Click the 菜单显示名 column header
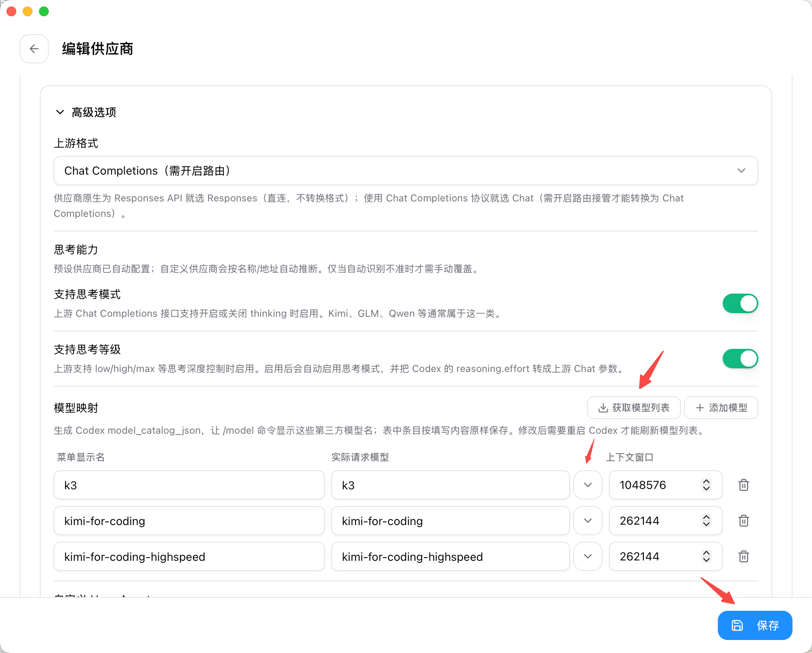The width and height of the screenshot is (812, 653). (x=81, y=457)
